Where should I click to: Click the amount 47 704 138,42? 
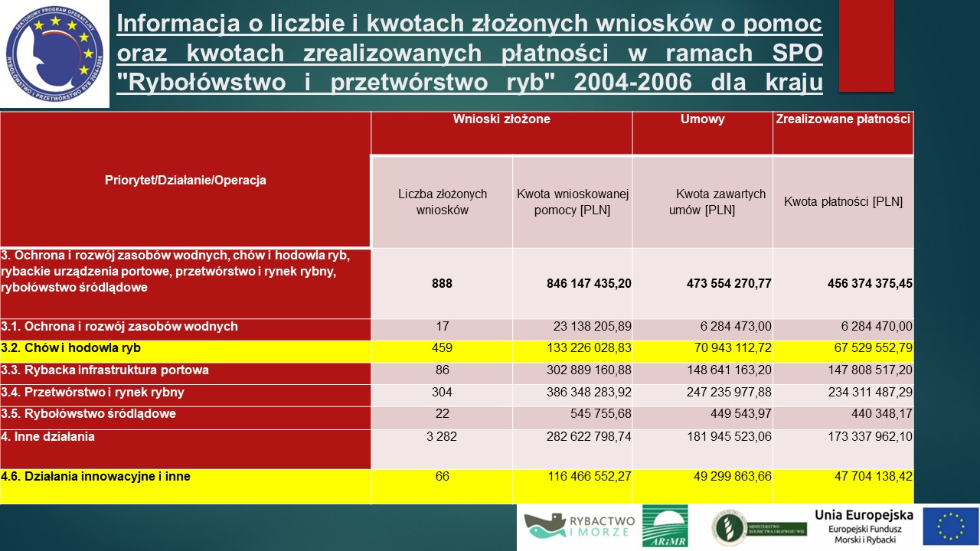874,476
